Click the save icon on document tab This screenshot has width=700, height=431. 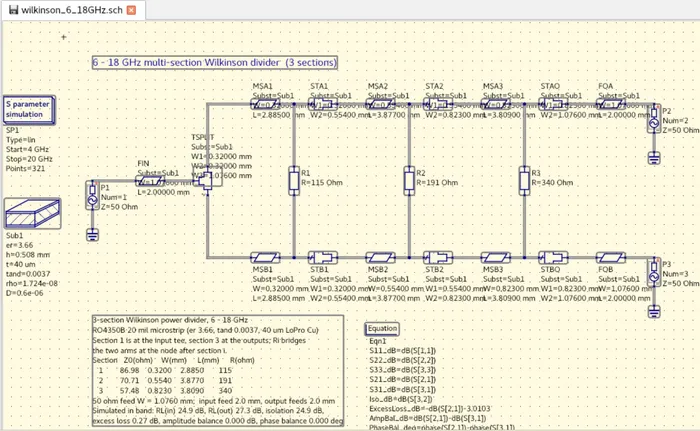(x=13, y=10)
